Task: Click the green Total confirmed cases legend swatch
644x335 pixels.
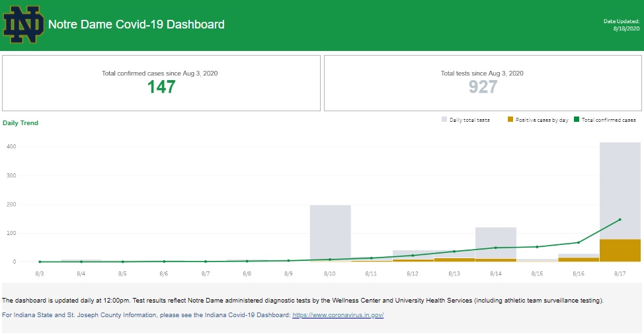Action: (x=577, y=120)
